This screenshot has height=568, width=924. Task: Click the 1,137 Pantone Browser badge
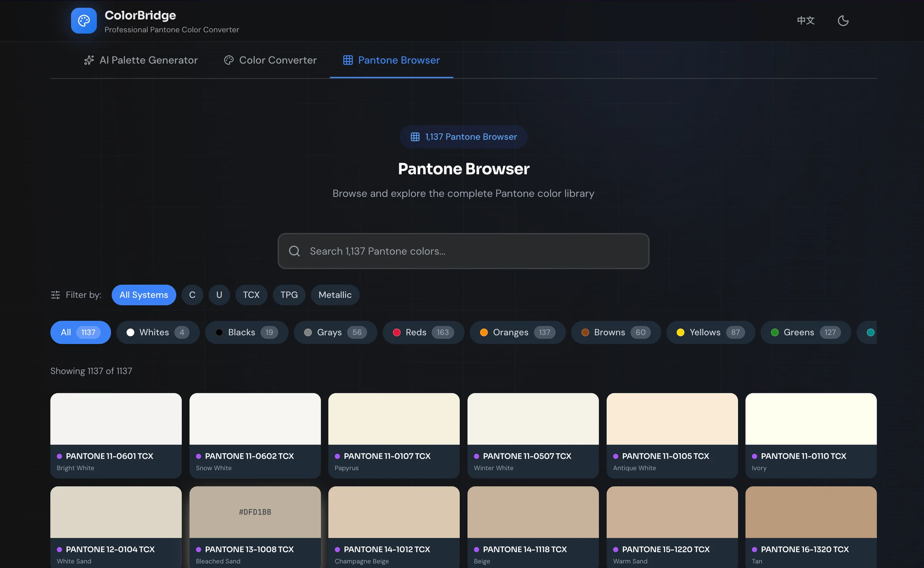463,137
